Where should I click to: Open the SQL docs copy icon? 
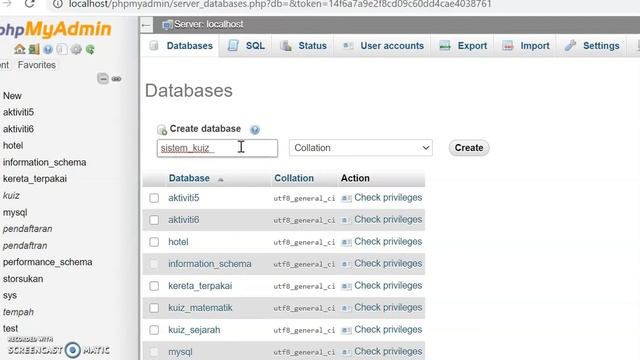[62, 49]
